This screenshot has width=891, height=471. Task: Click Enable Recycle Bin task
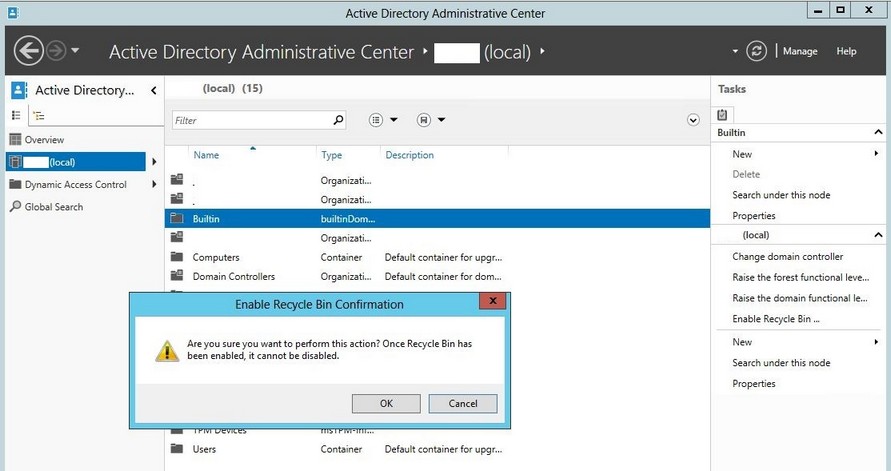click(776, 319)
